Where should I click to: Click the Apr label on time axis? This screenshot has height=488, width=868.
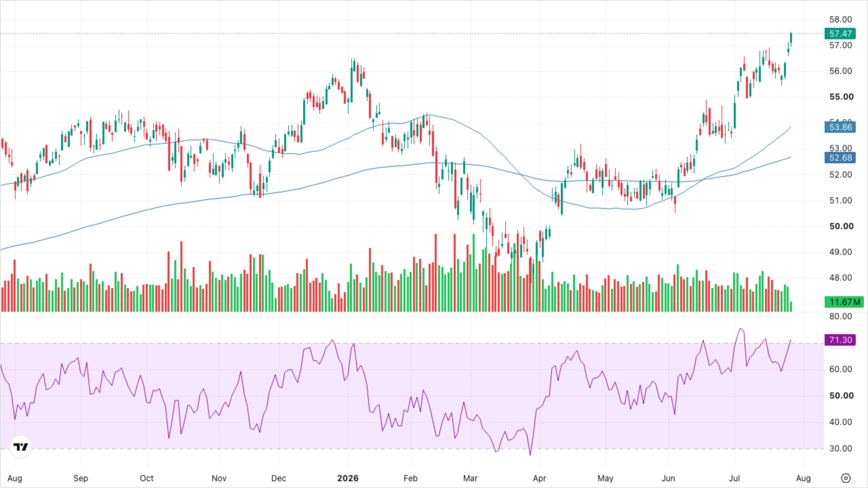click(x=539, y=478)
